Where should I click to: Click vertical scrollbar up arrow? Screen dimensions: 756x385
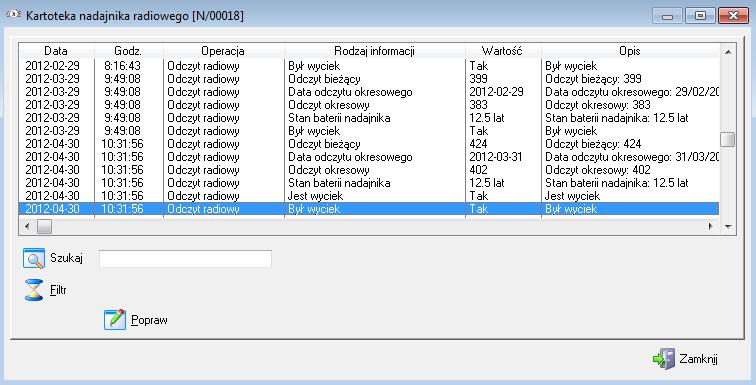tap(728, 51)
